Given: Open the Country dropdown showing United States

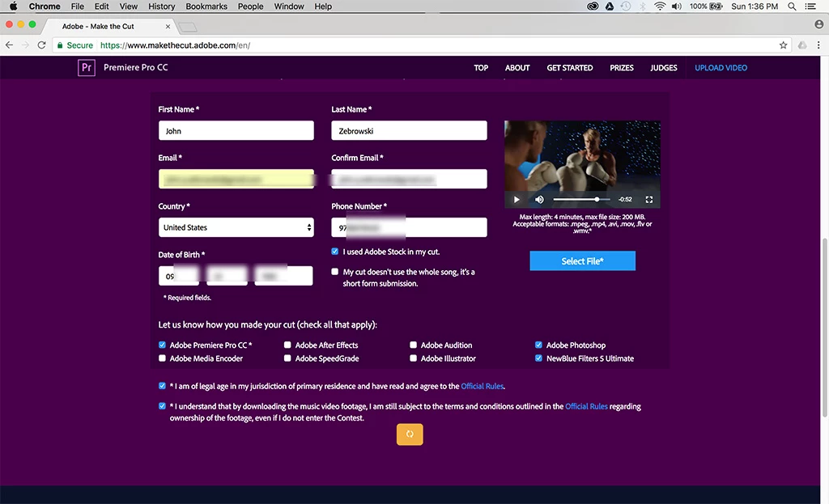Looking at the screenshot, I should [236, 227].
